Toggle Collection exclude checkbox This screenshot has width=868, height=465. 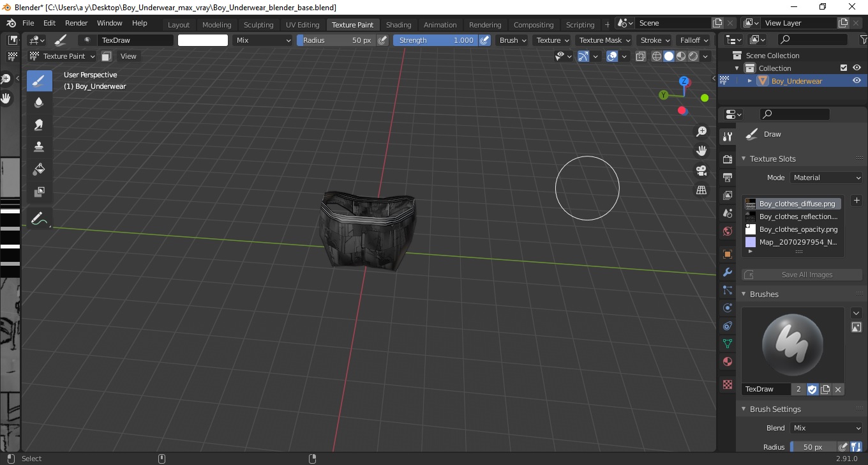pyautogui.click(x=844, y=68)
